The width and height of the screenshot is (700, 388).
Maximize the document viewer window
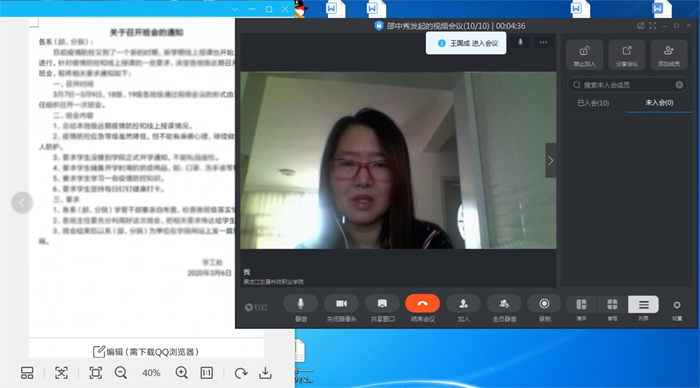(269, 9)
